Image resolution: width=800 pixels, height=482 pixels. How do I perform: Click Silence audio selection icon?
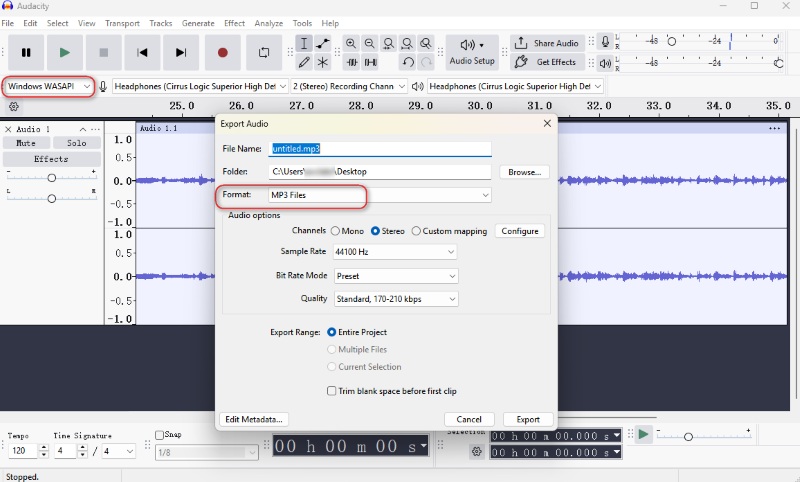pyautogui.click(x=370, y=62)
